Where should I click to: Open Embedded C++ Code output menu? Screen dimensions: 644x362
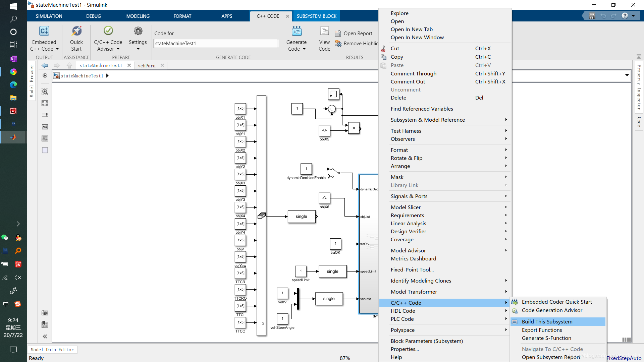[44, 38]
